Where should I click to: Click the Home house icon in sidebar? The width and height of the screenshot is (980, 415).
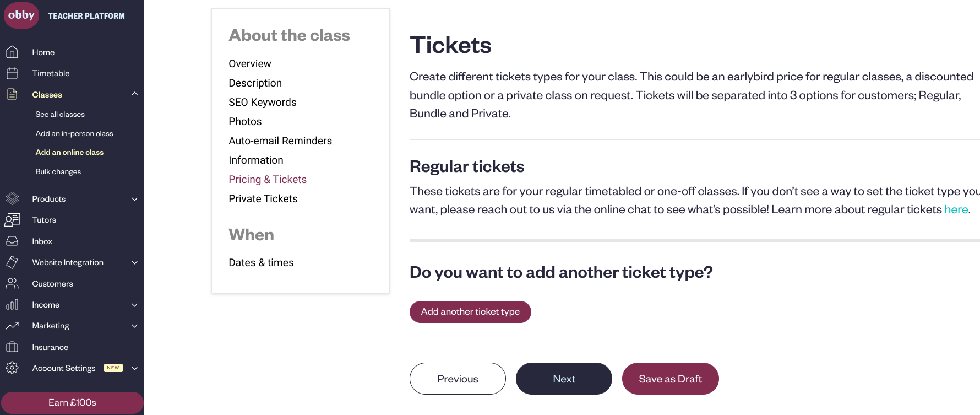tap(12, 52)
